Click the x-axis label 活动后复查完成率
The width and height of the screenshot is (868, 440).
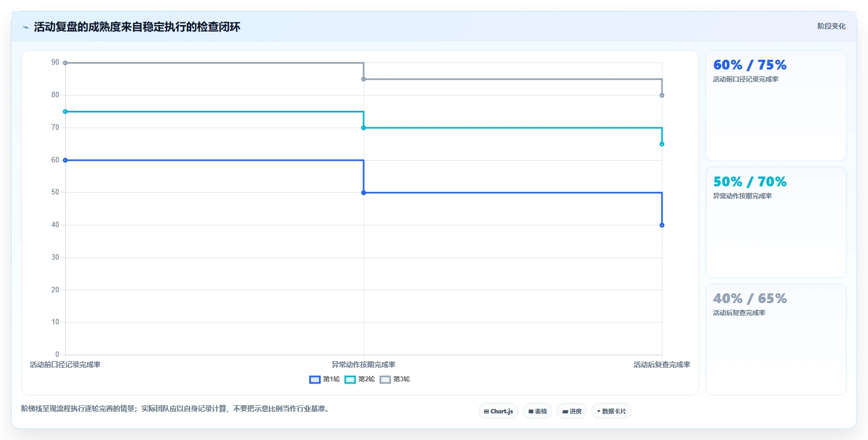661,364
